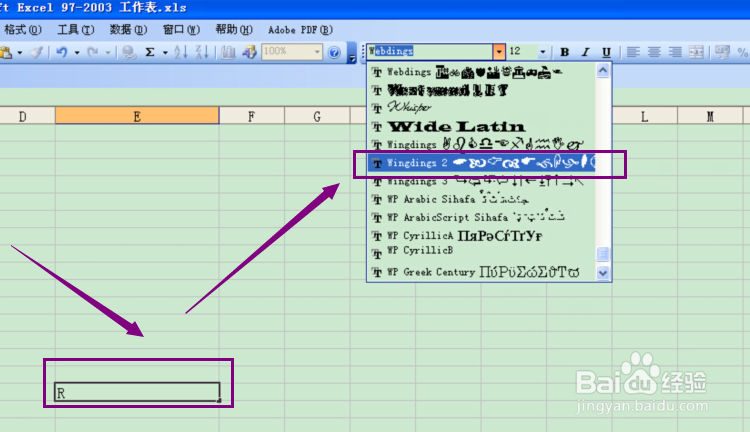This screenshot has height=432, width=750.
Task: Click font list scroll down arrow
Action: pos(603,273)
